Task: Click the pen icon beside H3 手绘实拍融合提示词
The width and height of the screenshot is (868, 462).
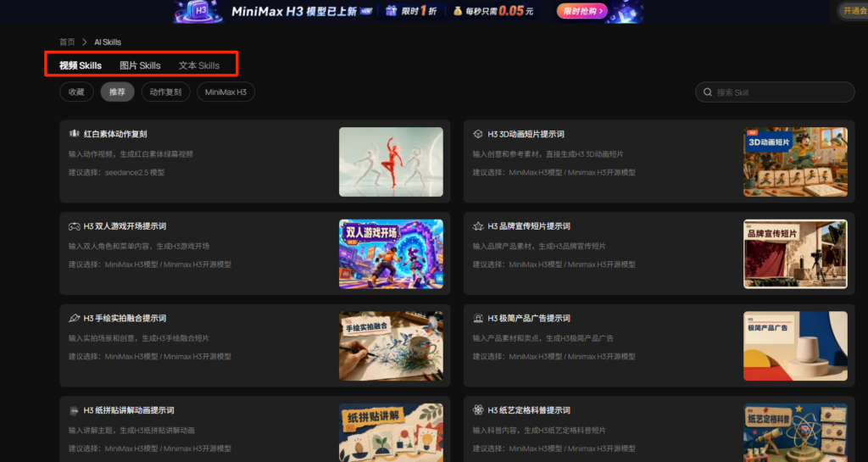Action: 75,318
